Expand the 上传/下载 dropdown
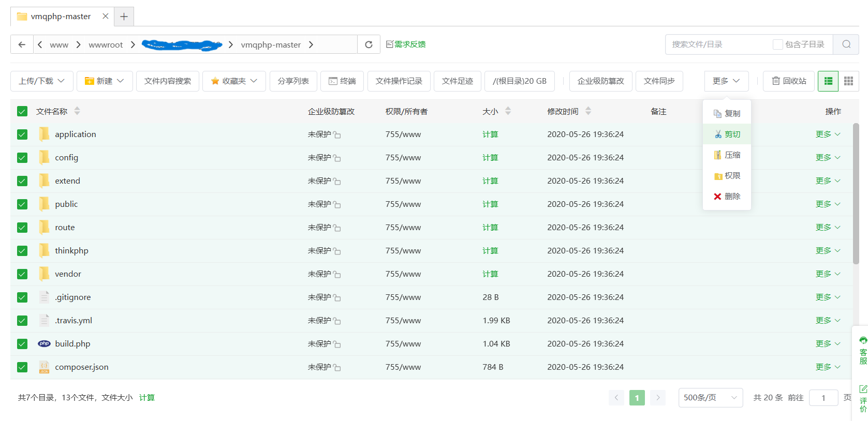Screen dimensions: 868x421 (x=42, y=81)
